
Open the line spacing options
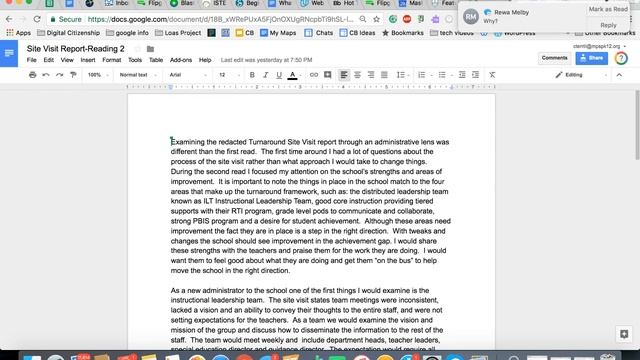[402, 75]
